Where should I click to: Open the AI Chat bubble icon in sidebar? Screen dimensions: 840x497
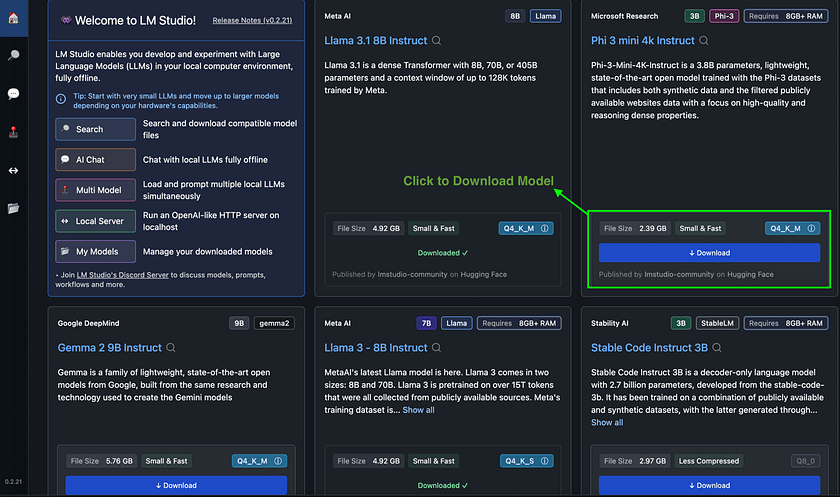click(13, 94)
